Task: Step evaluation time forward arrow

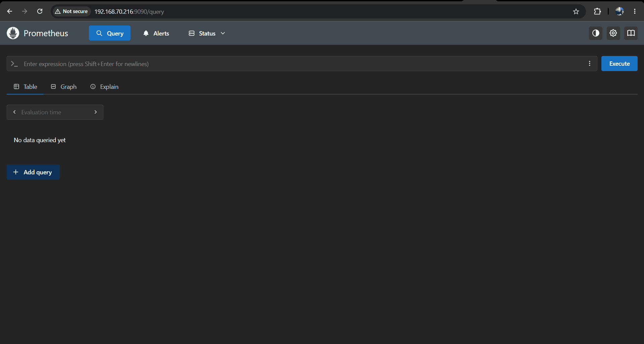Action: click(x=96, y=112)
